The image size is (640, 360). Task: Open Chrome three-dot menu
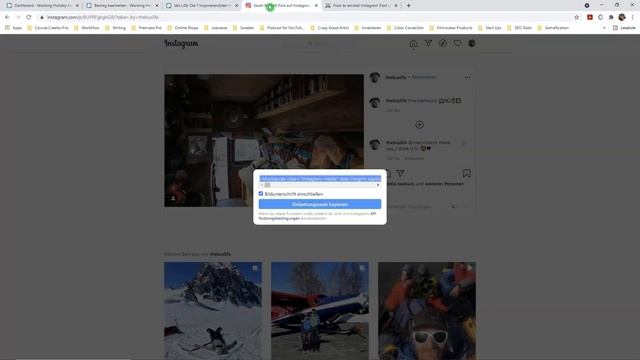[x=633, y=17]
